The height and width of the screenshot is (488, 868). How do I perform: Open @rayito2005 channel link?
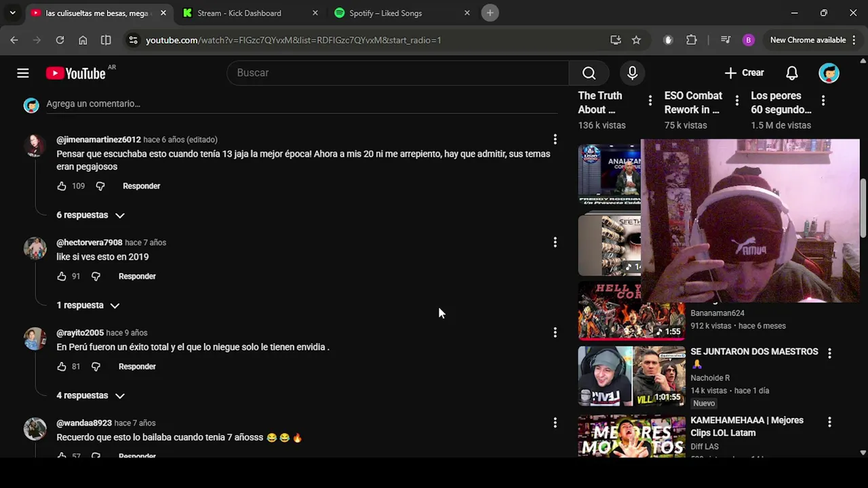[80, 333]
